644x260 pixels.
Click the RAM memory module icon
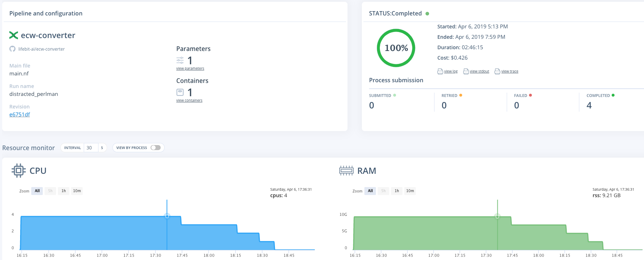point(346,171)
